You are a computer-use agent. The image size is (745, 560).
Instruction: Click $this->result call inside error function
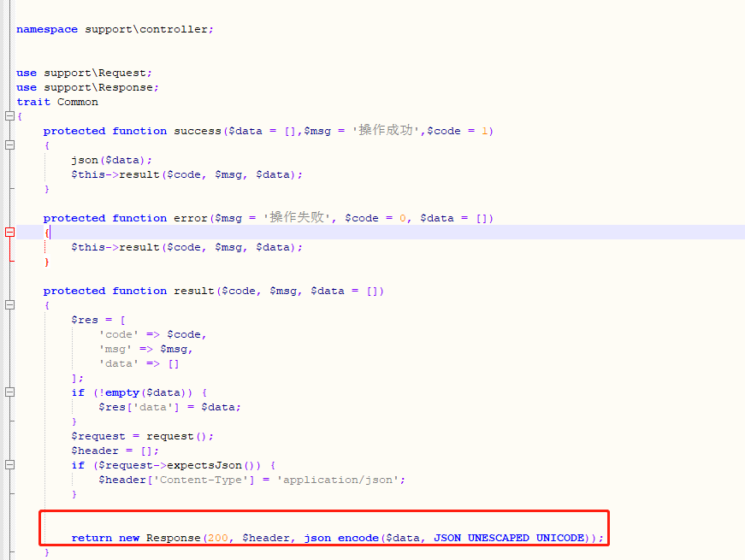186,247
